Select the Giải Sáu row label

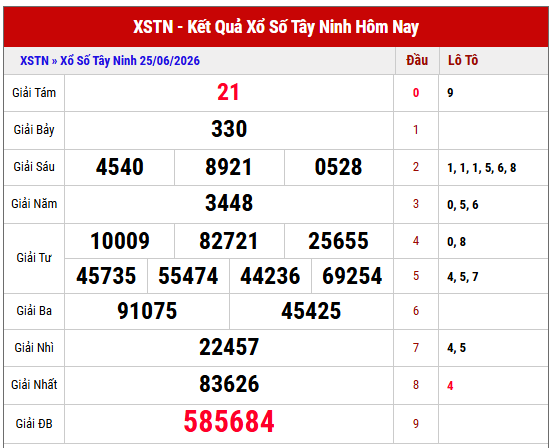click(x=34, y=167)
